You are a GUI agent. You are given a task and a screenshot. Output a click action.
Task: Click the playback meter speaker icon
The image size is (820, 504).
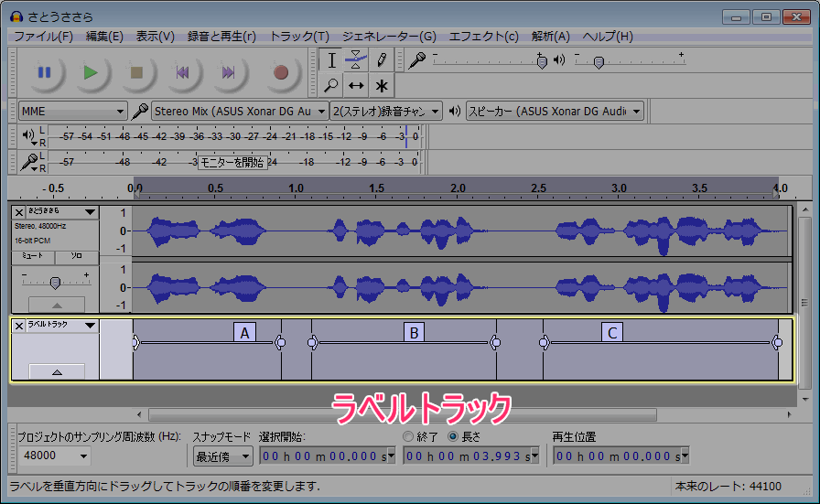coord(28,134)
